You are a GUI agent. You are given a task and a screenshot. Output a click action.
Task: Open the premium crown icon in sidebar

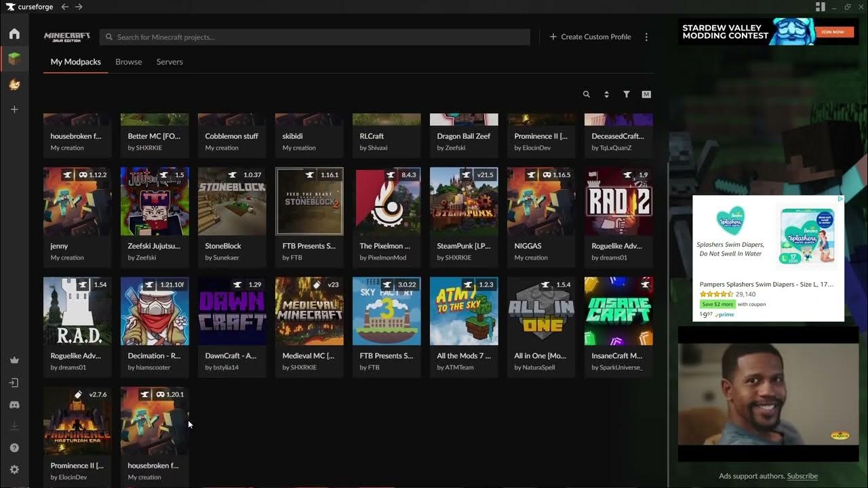click(14, 361)
